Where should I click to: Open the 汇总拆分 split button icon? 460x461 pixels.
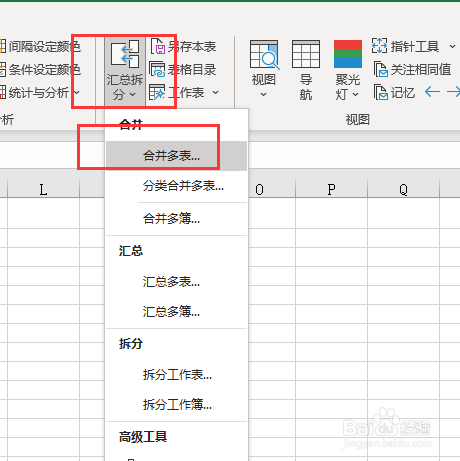click(125, 54)
